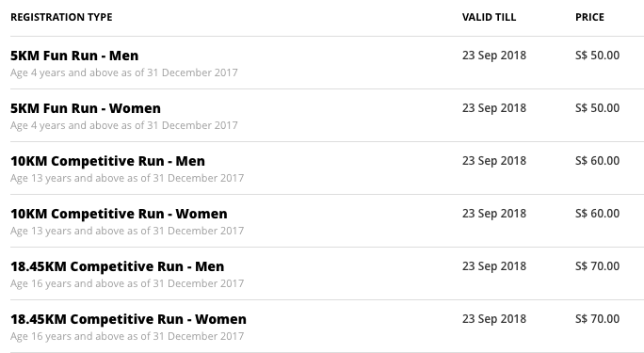This screenshot has width=644, height=353.
Task: Click S$ 70.00 price for 18.45KM Men
Action: pos(597,266)
